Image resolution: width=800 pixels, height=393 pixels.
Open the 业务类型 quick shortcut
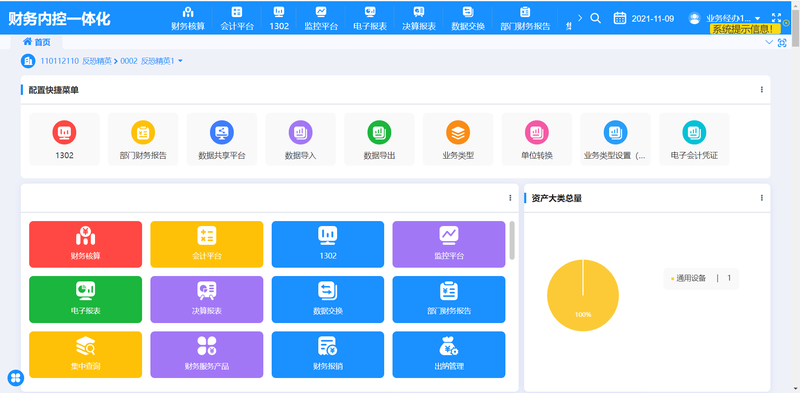click(x=458, y=139)
